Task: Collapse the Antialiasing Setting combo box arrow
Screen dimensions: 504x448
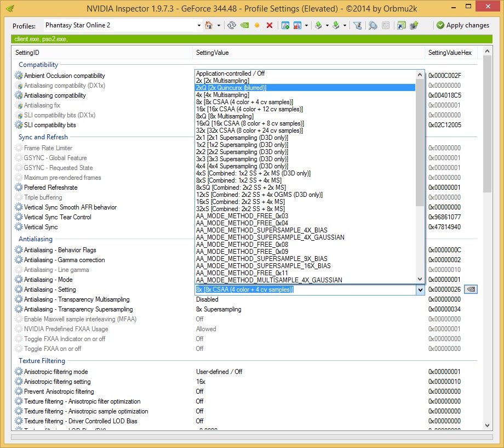Action: pyautogui.click(x=420, y=290)
